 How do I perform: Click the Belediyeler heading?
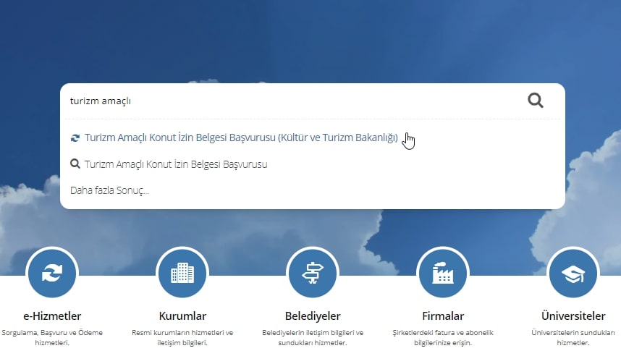pyautogui.click(x=313, y=316)
